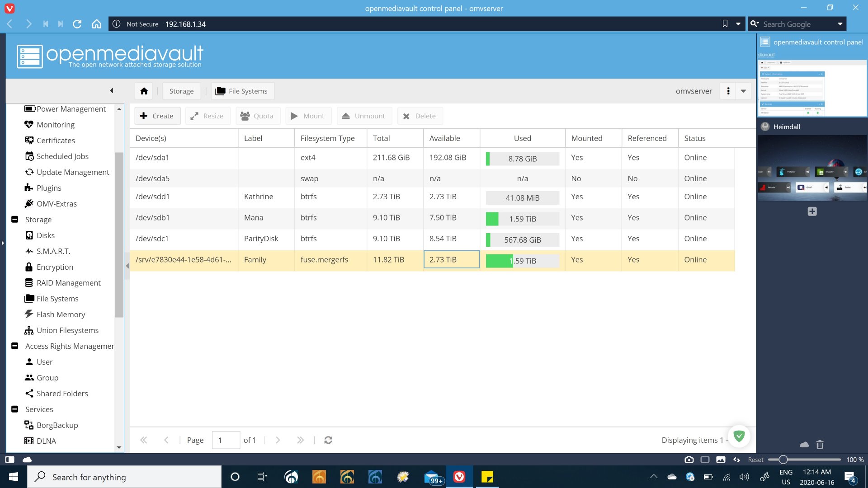Go to the Home breadcrumb icon
Viewport: 868px width, 488px height.
click(144, 91)
